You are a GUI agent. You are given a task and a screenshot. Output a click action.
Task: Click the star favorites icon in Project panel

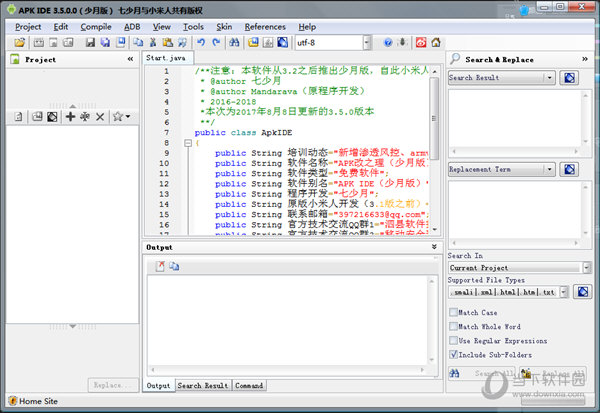[118, 116]
